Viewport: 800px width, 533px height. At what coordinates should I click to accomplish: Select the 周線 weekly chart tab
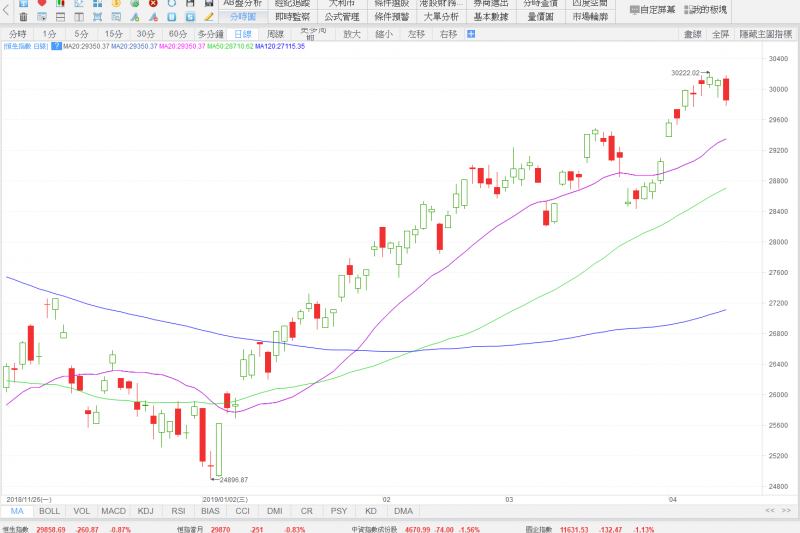pos(275,34)
